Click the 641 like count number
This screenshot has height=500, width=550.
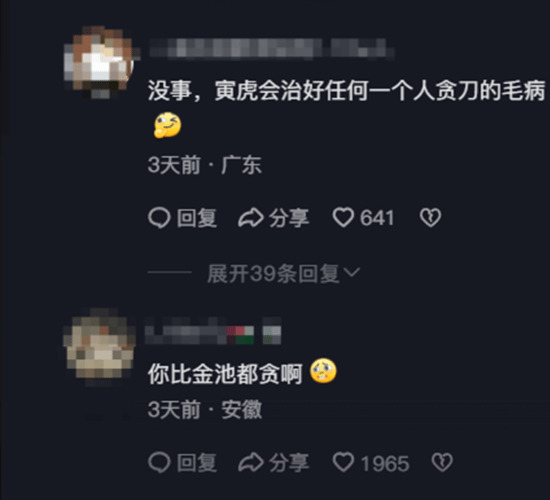tap(377, 218)
